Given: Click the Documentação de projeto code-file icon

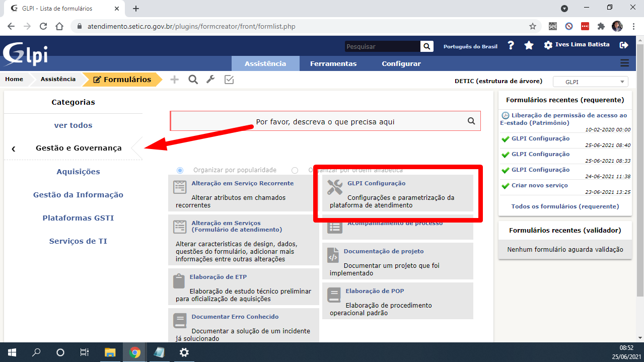Looking at the screenshot, I should (333, 255).
